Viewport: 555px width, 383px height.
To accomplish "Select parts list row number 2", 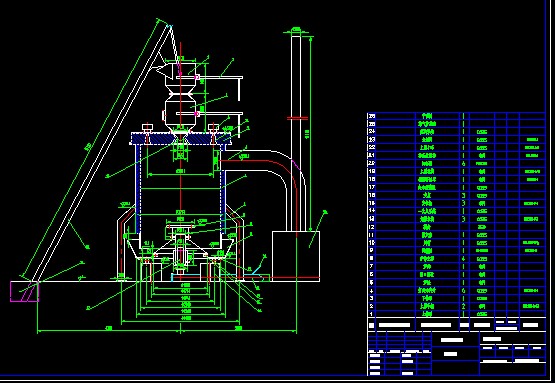I will point(456,306).
